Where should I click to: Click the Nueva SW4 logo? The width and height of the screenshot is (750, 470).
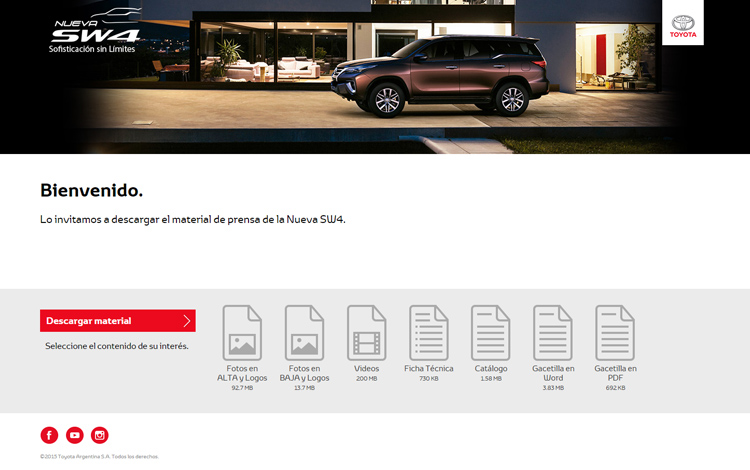95,30
